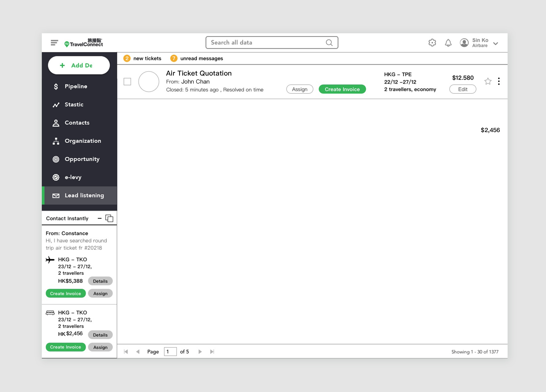Expand the three-dot options menu
This screenshot has width=546, height=392.
tap(499, 81)
